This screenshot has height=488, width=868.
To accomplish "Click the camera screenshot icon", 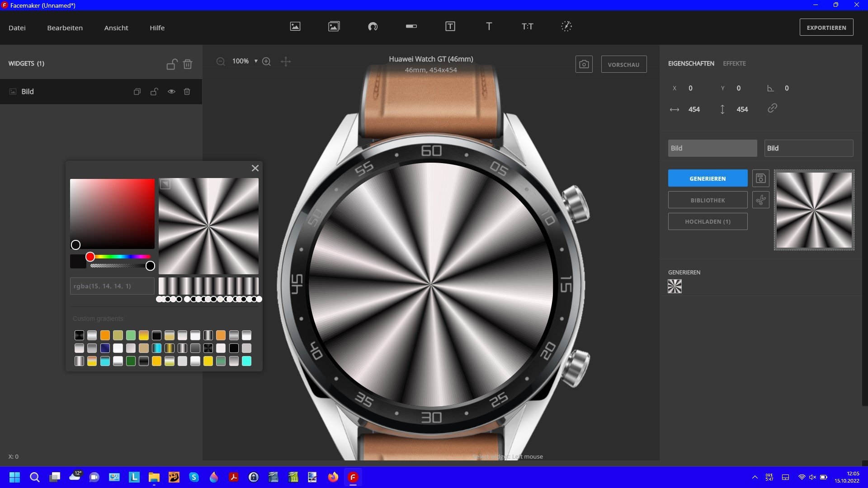I will (584, 65).
